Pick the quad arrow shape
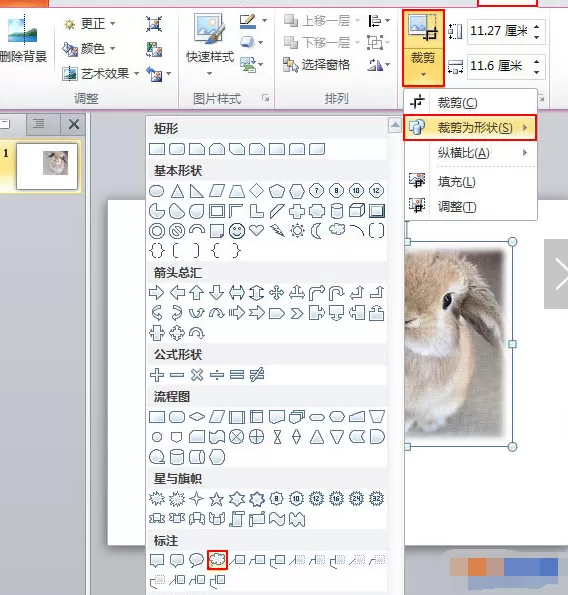The width and height of the screenshot is (568, 595). click(x=277, y=293)
